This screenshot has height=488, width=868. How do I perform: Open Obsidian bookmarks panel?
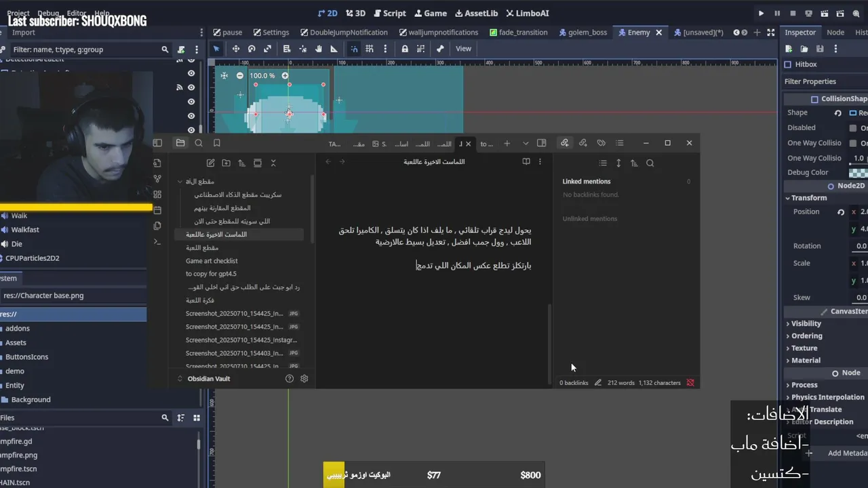point(217,143)
